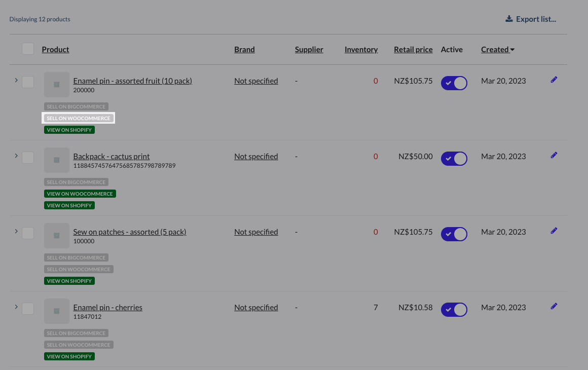Screen dimensions: 588x370
Task: Open Not specified brand link for Sew on patches
Action: pyautogui.click(x=256, y=231)
